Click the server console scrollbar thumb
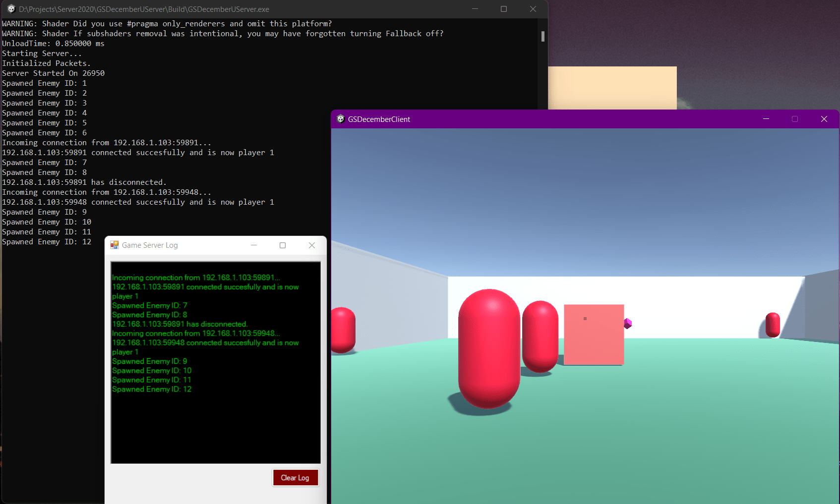 point(542,37)
